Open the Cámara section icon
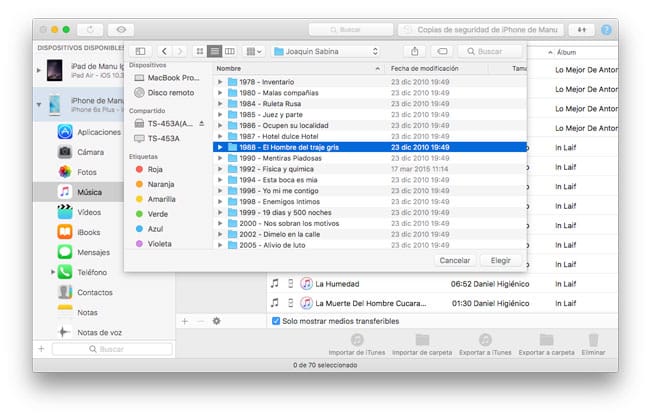Screen dimensions: 650x418 click(x=64, y=152)
